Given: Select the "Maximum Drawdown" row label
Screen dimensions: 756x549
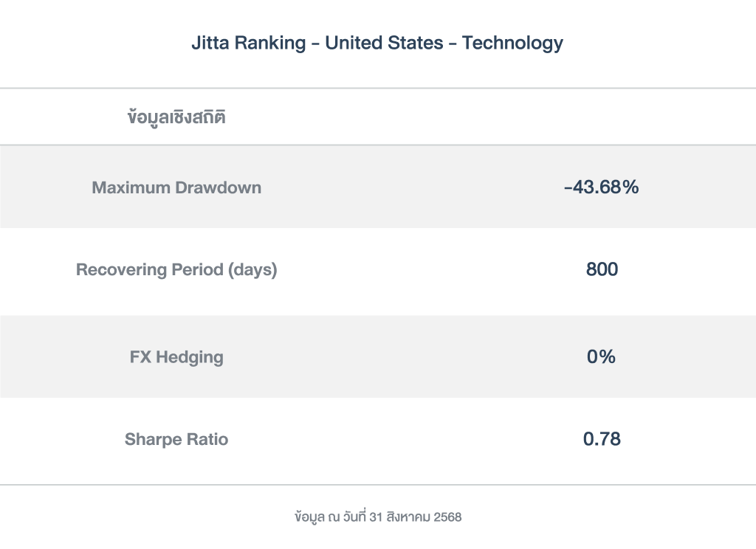Looking at the screenshot, I should 176,187.
